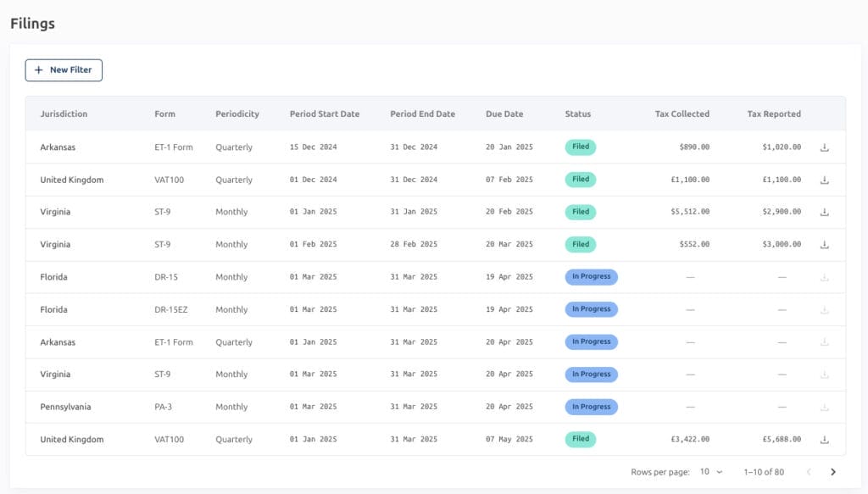Download the Virginia ST-9 filing due 20 Mar 2025

(824, 245)
